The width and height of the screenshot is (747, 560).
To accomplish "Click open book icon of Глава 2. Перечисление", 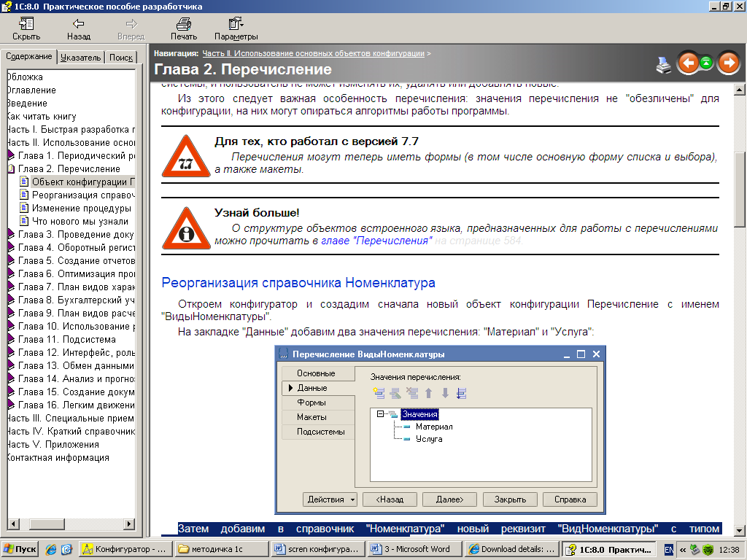I will click(11, 169).
